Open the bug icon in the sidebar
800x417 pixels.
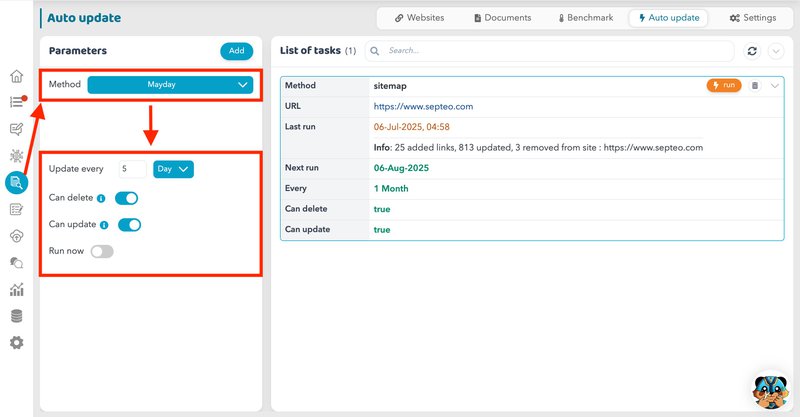point(16,156)
